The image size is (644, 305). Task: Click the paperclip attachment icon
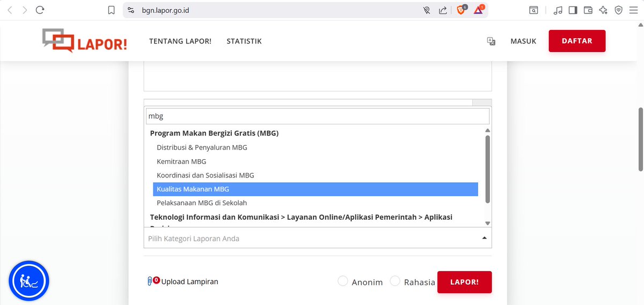(x=150, y=281)
